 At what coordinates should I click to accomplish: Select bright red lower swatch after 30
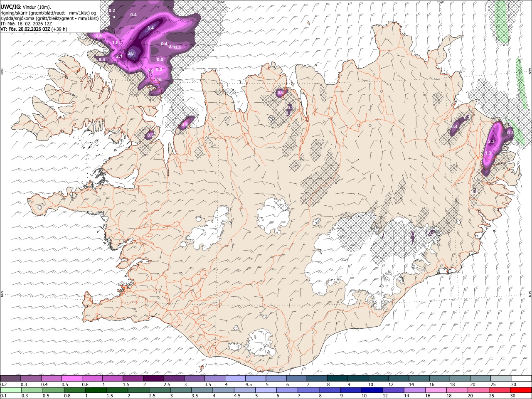tap(521, 390)
